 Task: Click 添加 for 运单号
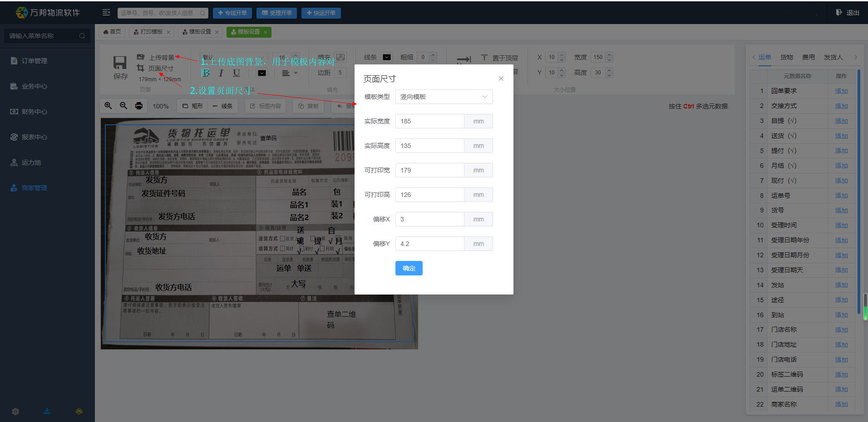(841, 196)
